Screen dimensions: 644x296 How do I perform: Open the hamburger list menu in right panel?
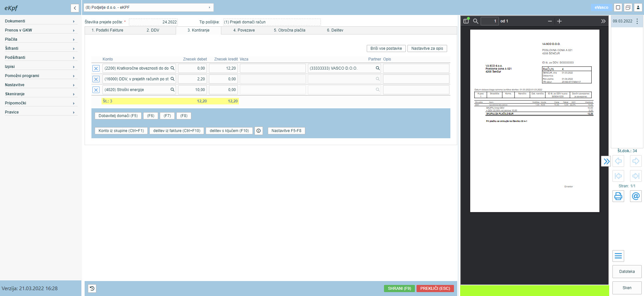point(618,256)
